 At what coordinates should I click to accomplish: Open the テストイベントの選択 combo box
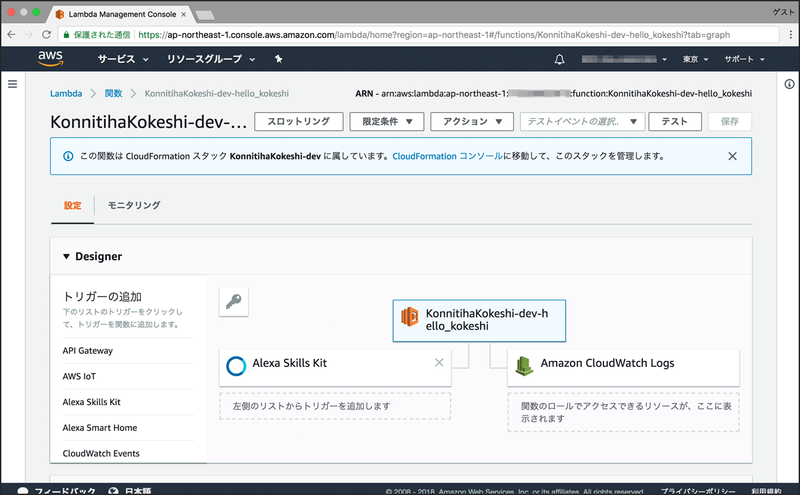point(583,121)
